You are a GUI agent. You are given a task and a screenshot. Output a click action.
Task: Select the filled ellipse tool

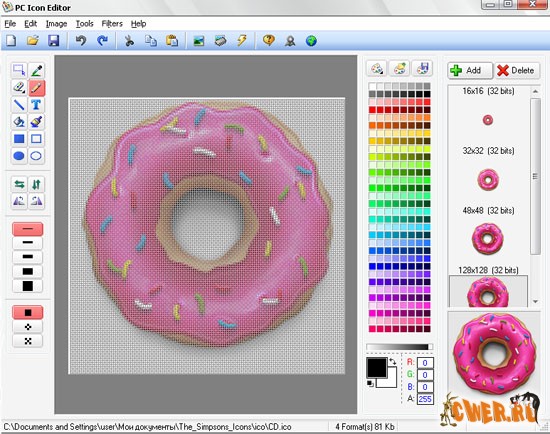coord(19,156)
